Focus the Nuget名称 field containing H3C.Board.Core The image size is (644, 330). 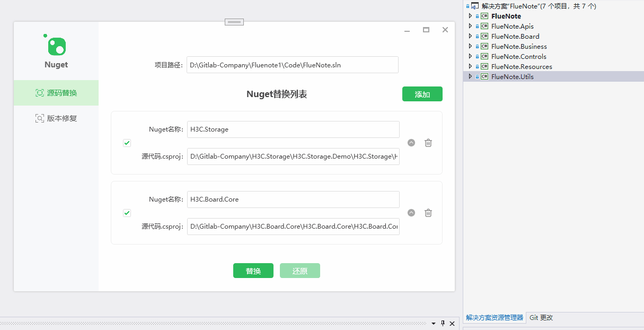pos(293,199)
